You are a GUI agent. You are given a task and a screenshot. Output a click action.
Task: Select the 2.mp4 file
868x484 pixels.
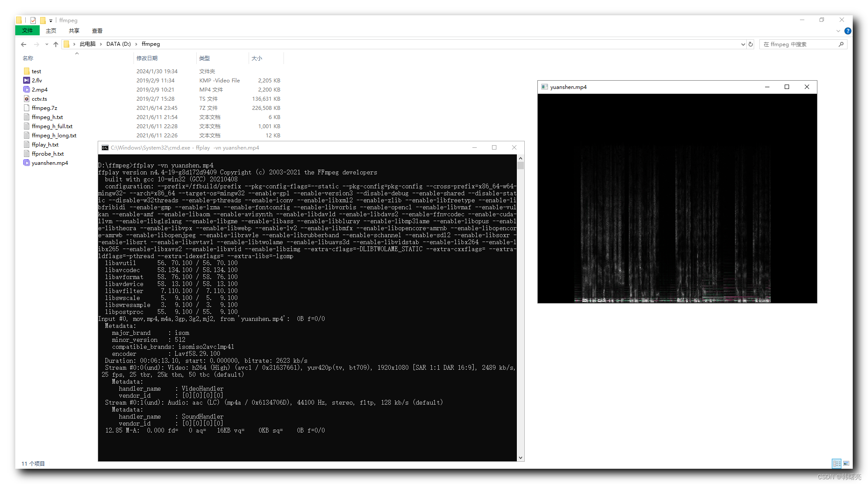click(39, 89)
